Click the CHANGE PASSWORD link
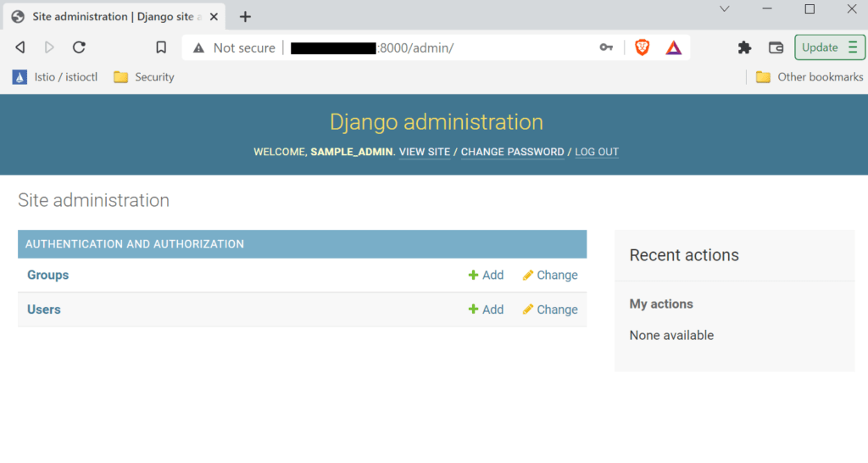This screenshot has width=868, height=463. pos(513,152)
